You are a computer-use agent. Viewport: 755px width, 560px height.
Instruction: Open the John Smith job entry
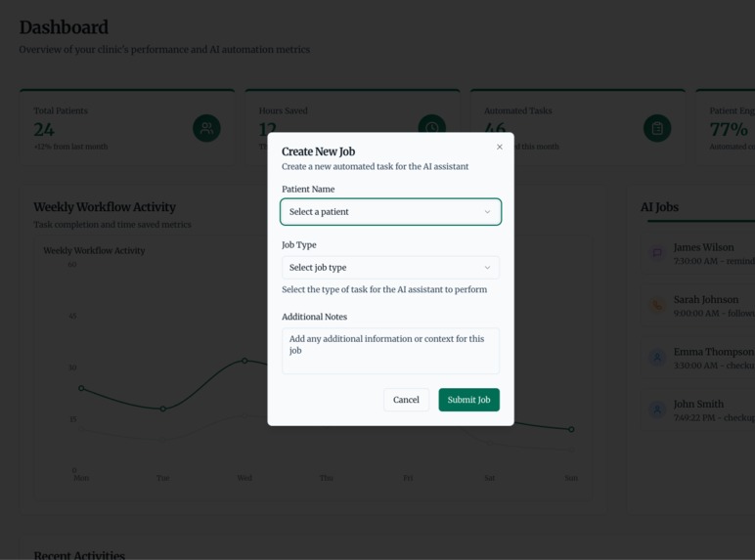tap(698, 410)
